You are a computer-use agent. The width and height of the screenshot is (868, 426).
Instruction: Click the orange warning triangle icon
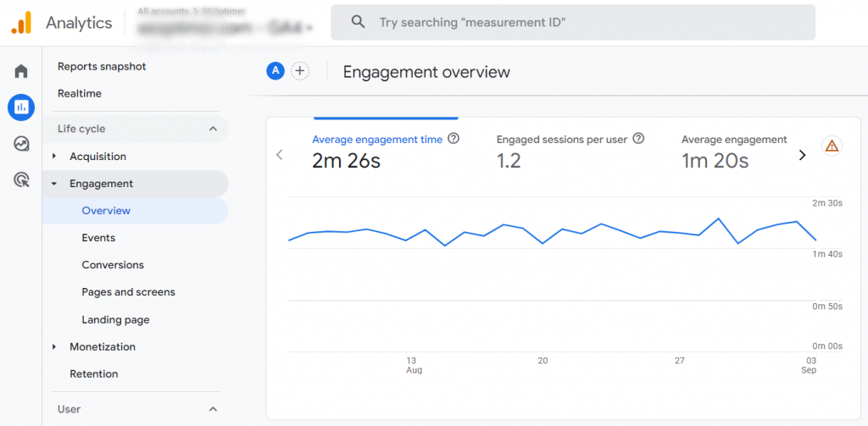832,147
